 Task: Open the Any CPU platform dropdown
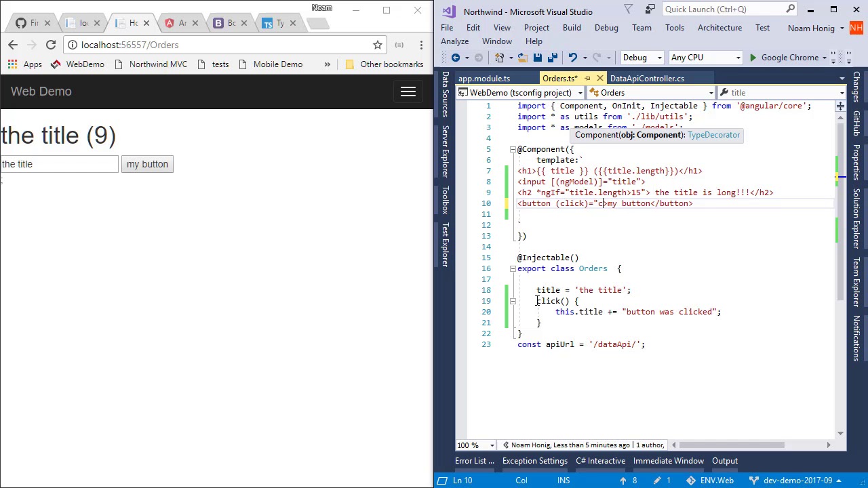tap(705, 58)
